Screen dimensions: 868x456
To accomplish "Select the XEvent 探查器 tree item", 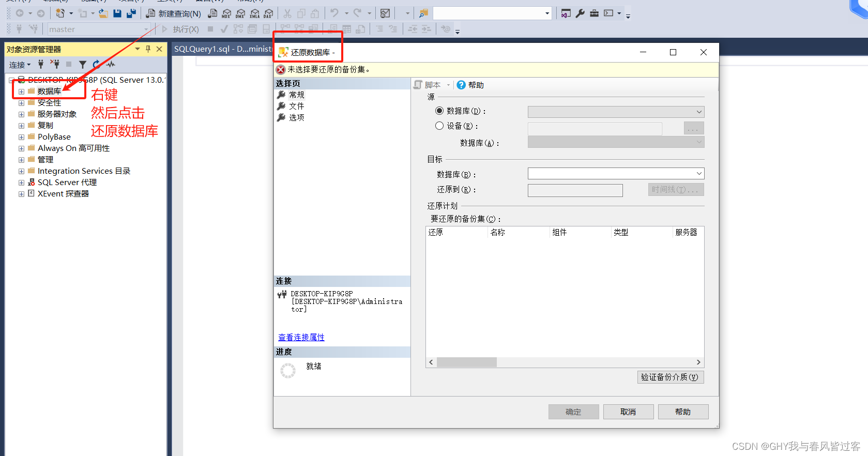I will [63, 194].
